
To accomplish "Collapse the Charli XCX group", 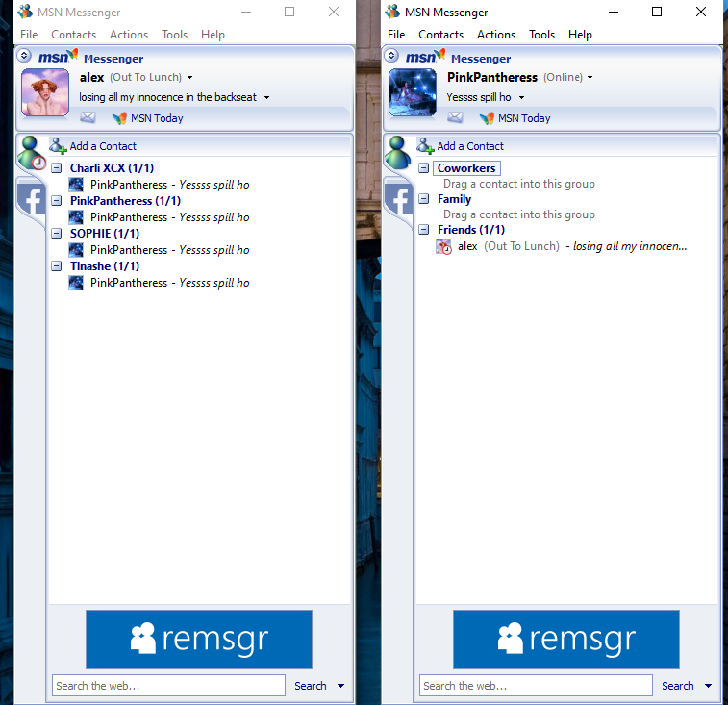I will pyautogui.click(x=57, y=168).
